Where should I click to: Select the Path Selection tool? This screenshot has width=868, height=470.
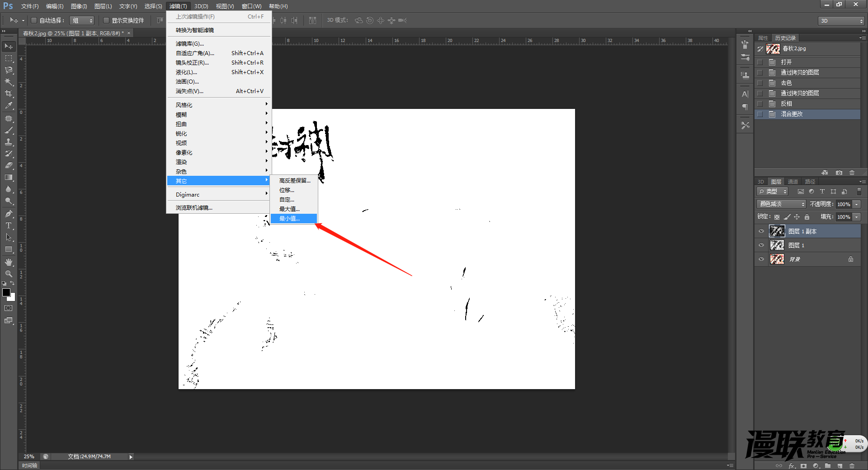click(9, 237)
